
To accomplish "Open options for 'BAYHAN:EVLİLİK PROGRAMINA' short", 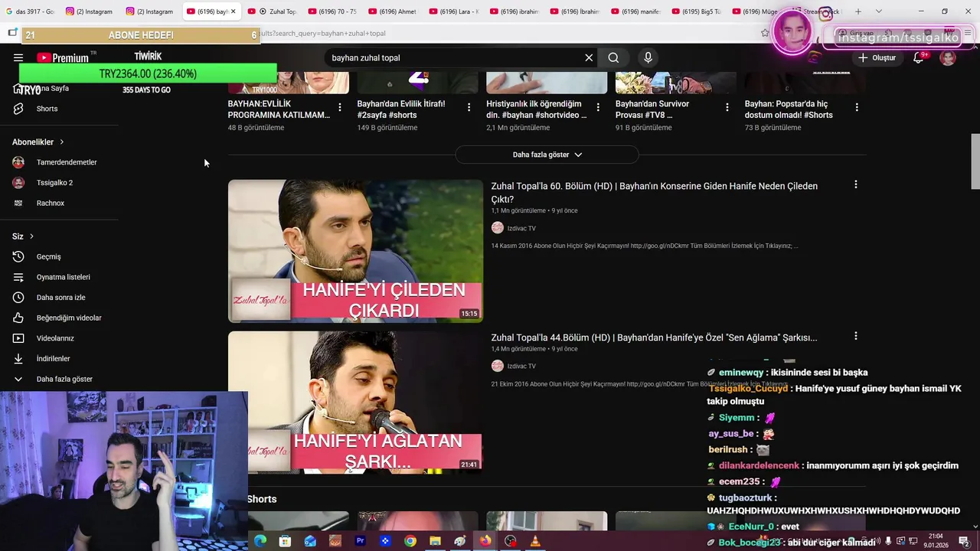I will tap(340, 107).
